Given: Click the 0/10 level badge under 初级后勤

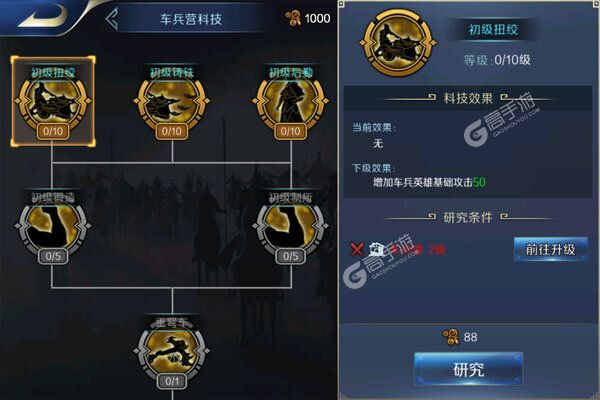Looking at the screenshot, I should (x=290, y=131).
